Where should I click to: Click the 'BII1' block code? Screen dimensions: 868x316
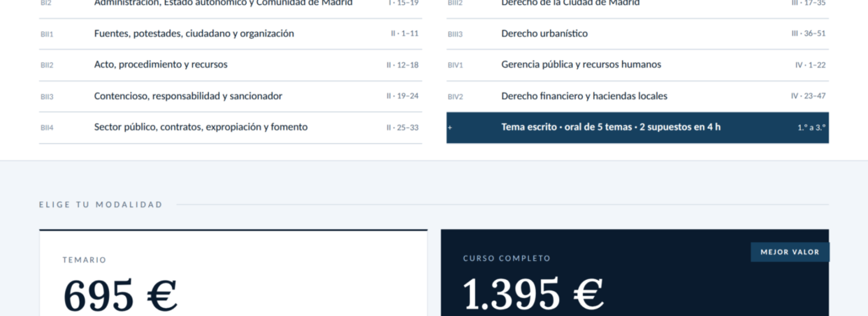click(47, 34)
